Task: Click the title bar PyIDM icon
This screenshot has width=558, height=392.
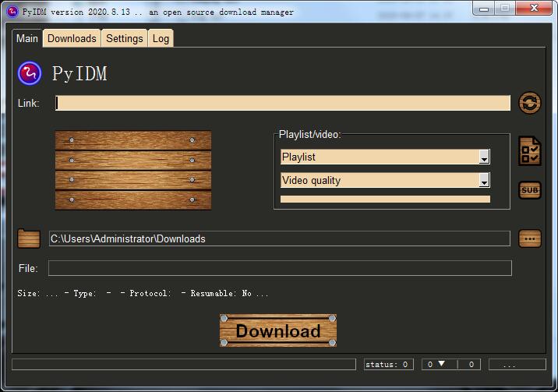Action: (x=12, y=11)
